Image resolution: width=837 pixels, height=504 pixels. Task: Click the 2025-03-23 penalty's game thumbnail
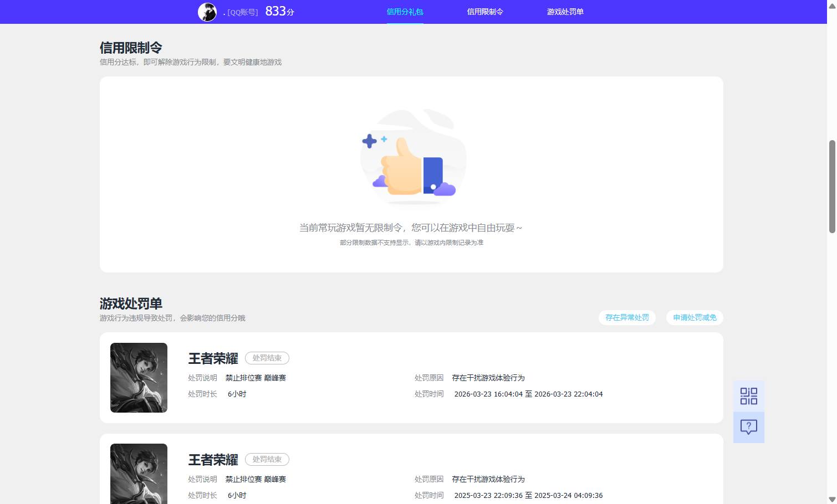(139, 474)
